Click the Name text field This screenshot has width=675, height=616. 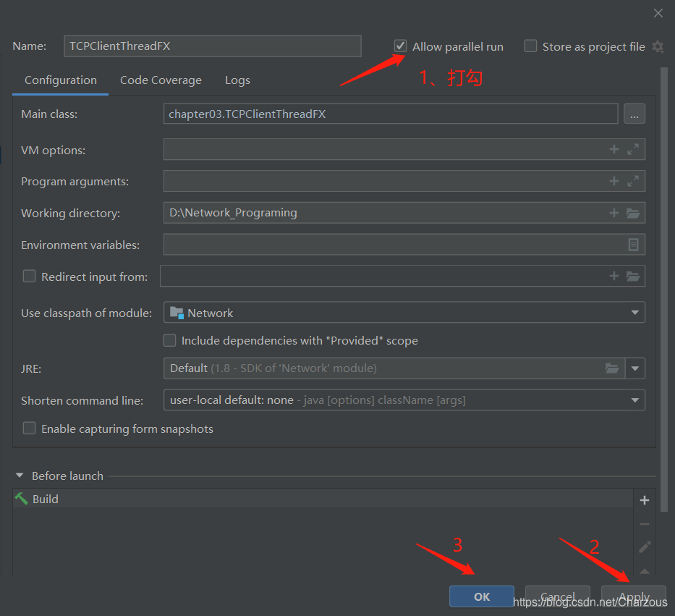[x=212, y=46]
